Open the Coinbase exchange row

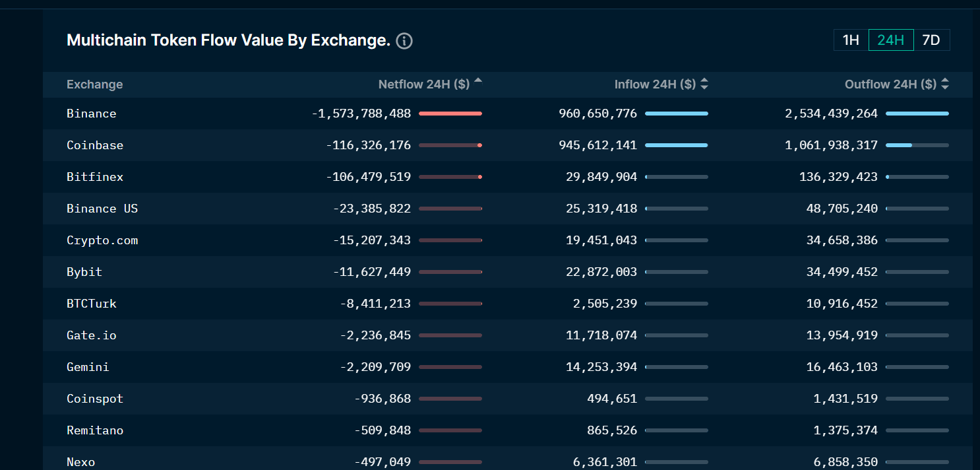coord(508,145)
